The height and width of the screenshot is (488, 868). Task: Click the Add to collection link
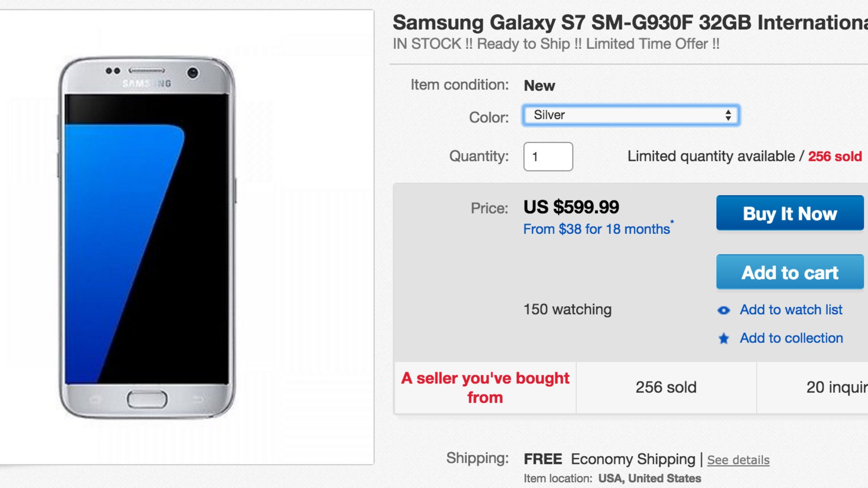coord(791,338)
